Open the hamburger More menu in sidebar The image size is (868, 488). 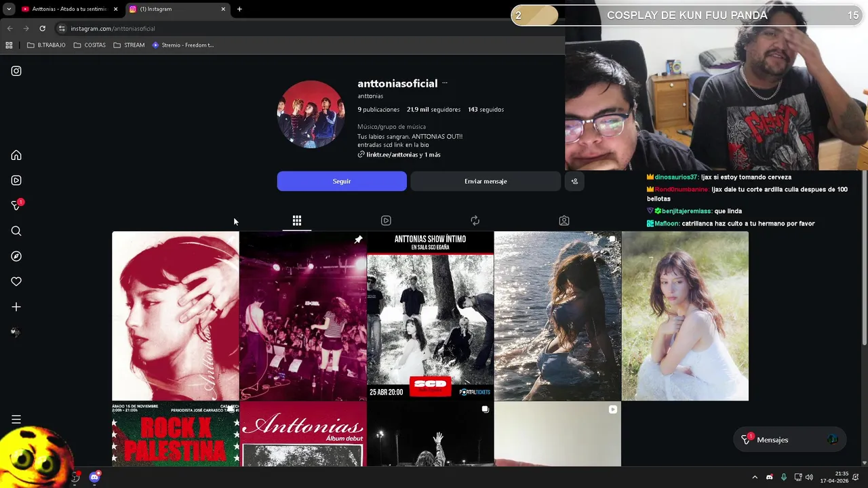pyautogui.click(x=16, y=420)
